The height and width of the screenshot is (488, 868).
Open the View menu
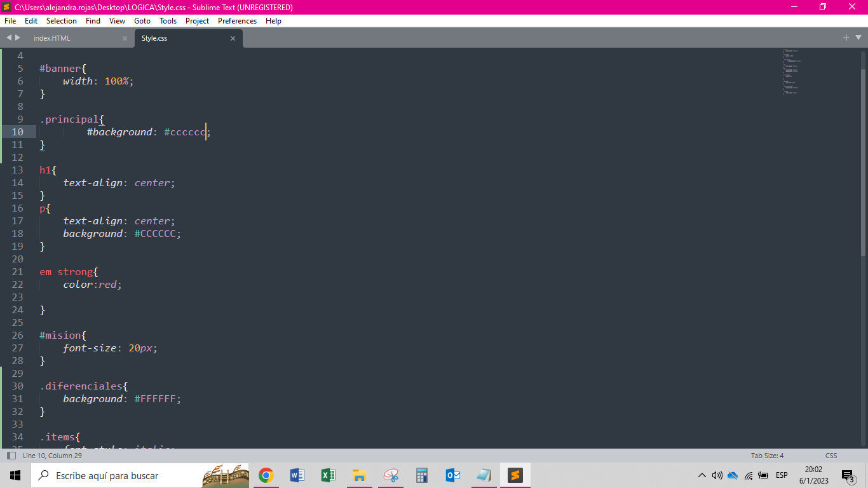(117, 21)
